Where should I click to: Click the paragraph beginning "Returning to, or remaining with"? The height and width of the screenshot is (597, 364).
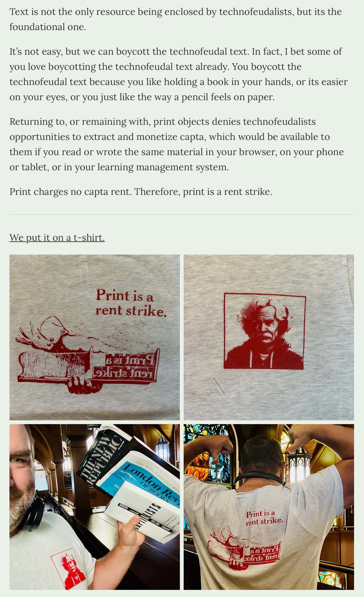pos(177,144)
